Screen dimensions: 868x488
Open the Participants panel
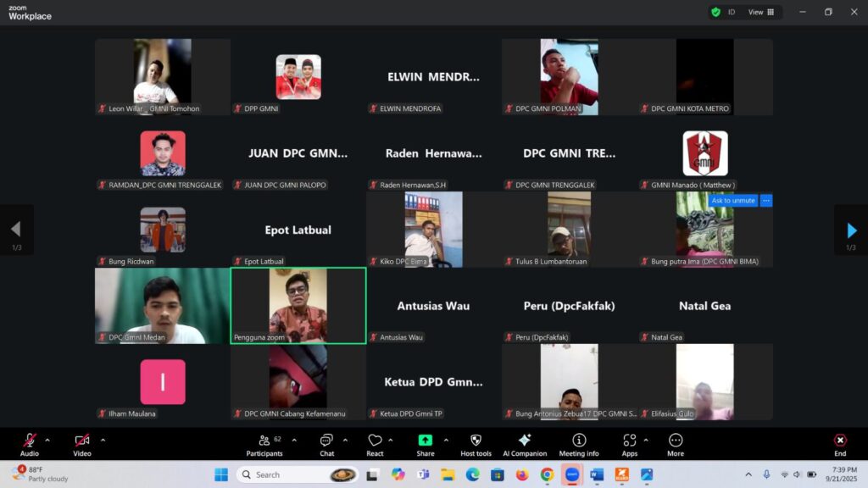(264, 444)
